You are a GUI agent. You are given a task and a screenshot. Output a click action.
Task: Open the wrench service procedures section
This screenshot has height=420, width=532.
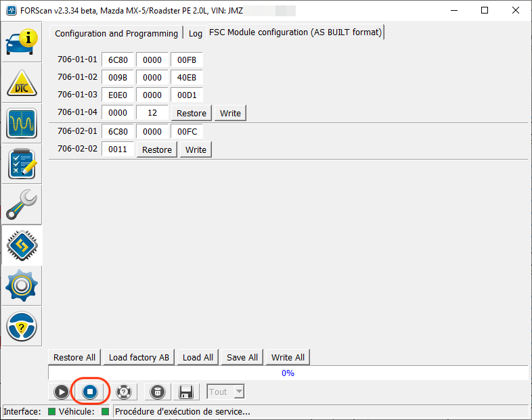pos(22,205)
